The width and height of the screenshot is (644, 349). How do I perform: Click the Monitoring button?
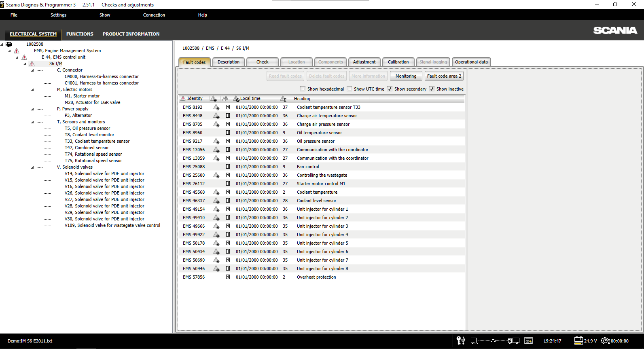(406, 76)
